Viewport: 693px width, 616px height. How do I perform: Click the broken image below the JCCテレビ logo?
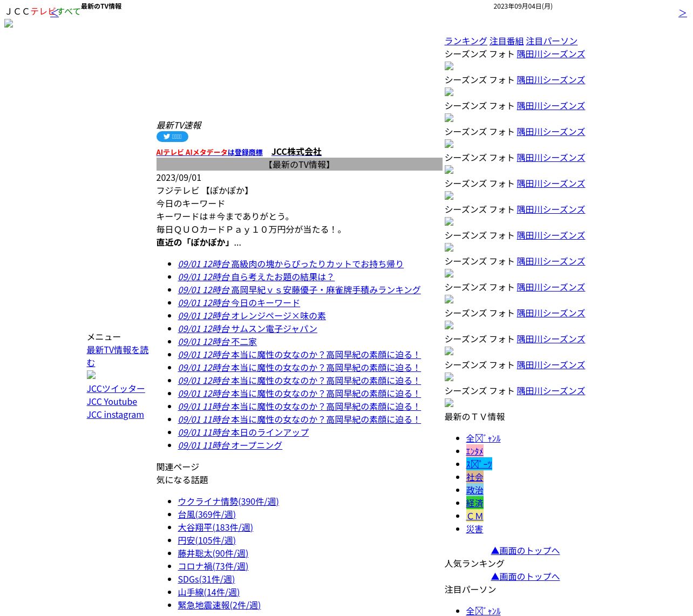click(9, 23)
